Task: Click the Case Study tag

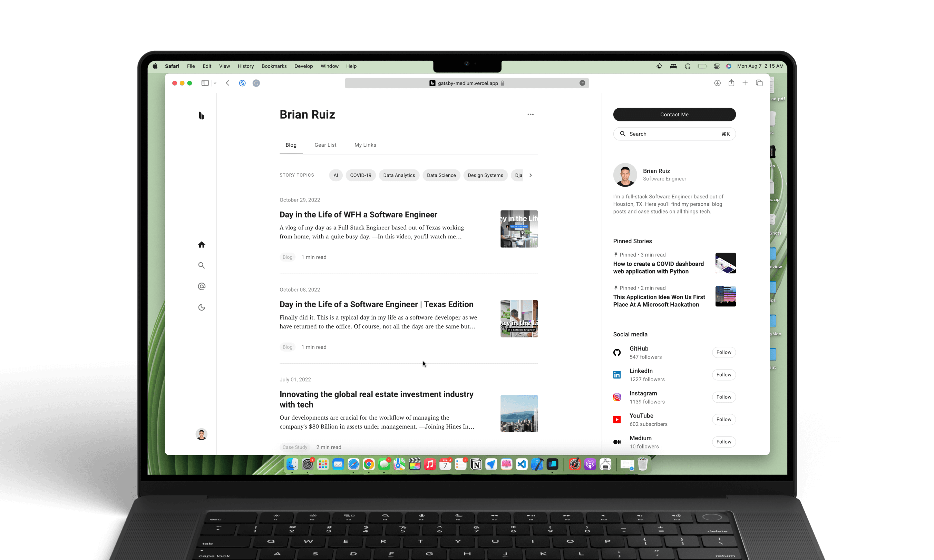Action: pos(295,447)
